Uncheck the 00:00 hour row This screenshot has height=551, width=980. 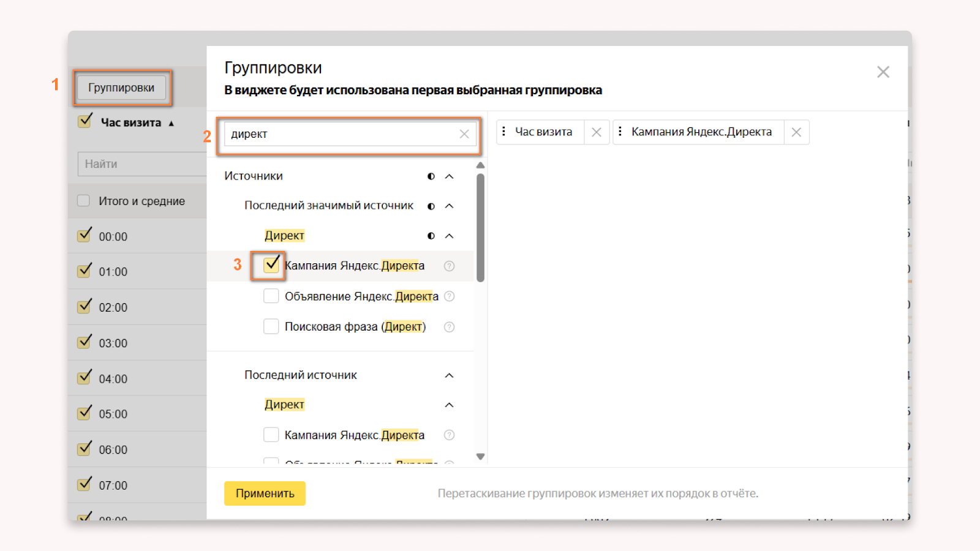point(85,235)
